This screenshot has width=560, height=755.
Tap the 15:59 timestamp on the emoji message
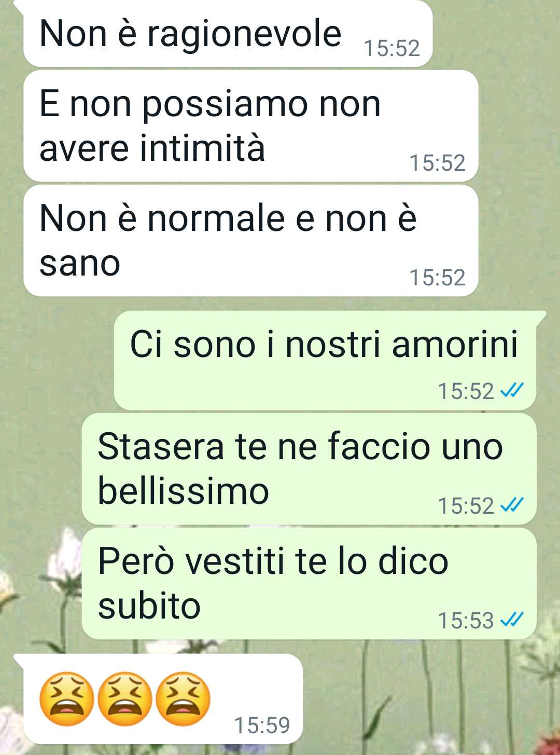click(x=262, y=725)
